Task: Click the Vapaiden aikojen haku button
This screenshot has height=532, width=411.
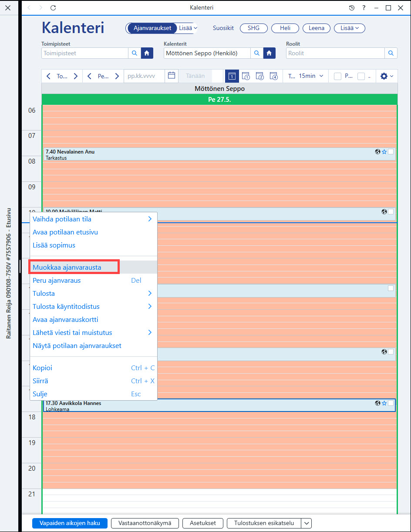Action: pos(70,523)
